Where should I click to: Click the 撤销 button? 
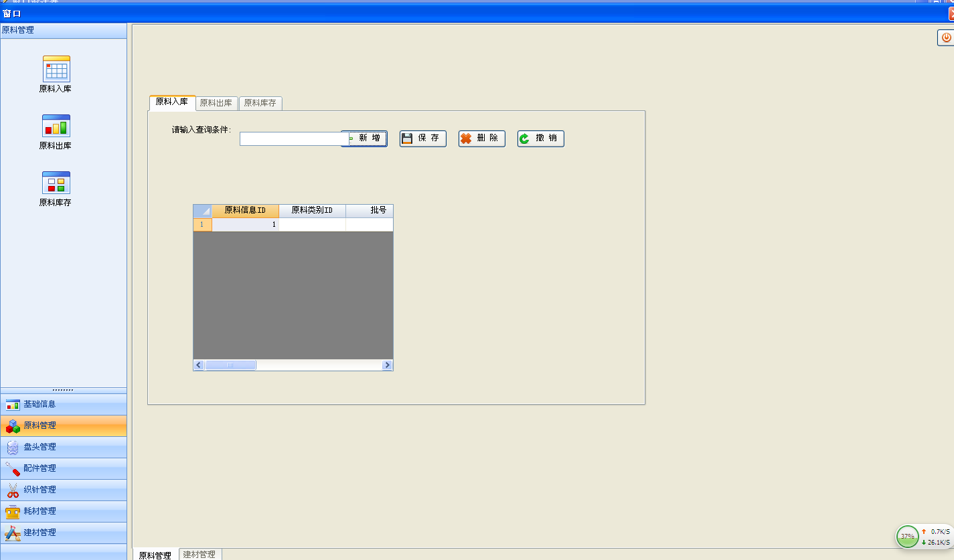click(541, 138)
